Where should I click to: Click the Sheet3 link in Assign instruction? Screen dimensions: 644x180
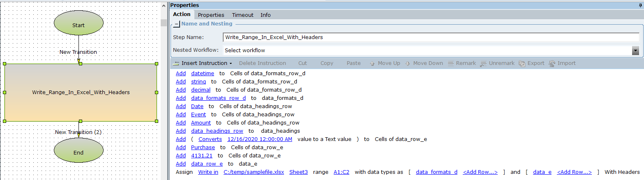click(x=298, y=172)
